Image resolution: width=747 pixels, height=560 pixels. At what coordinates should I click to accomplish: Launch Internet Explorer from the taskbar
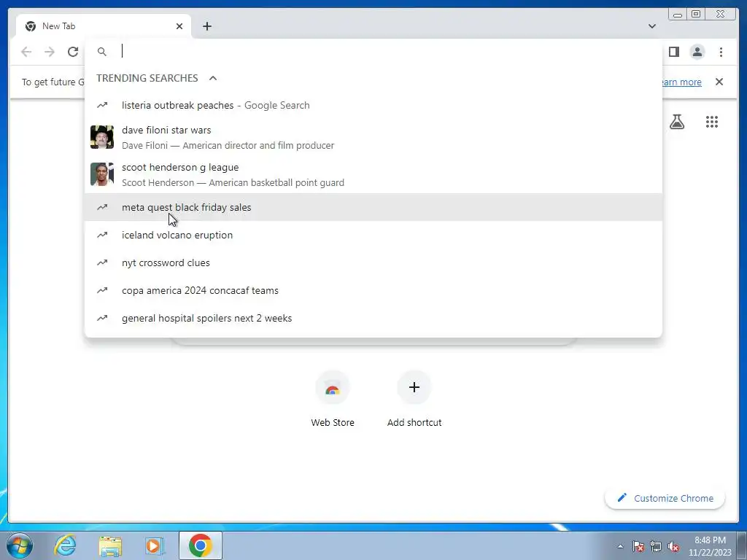65,545
